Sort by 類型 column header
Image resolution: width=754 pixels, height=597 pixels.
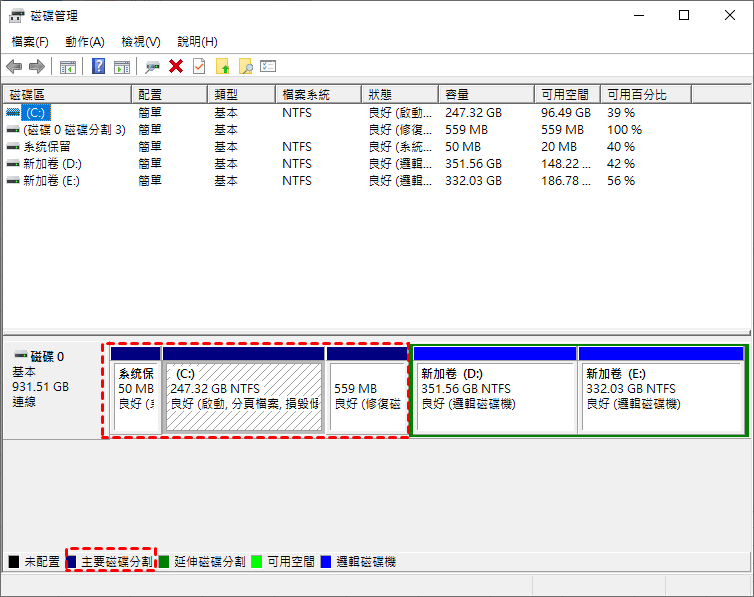click(242, 95)
